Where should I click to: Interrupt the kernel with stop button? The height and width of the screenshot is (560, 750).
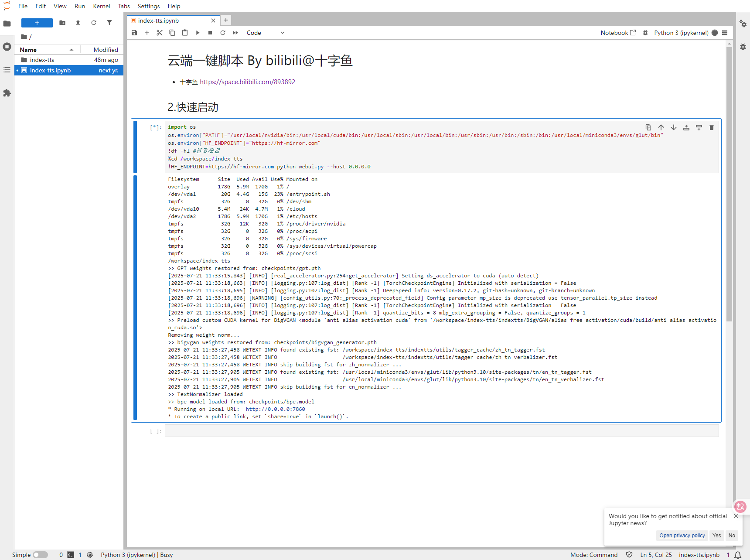210,33
